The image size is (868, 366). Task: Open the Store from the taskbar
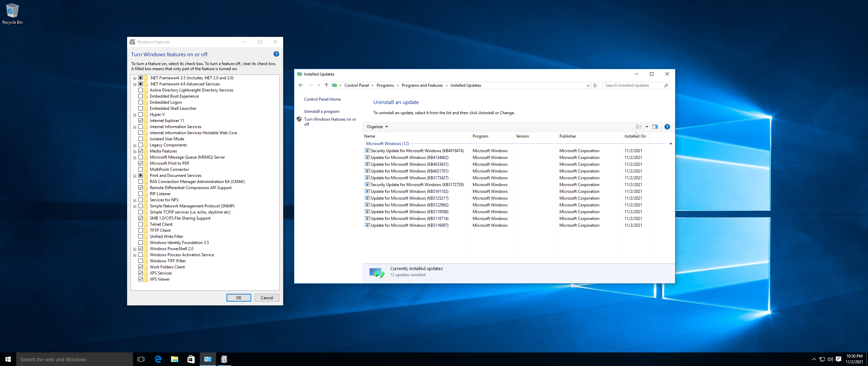pyautogui.click(x=191, y=359)
